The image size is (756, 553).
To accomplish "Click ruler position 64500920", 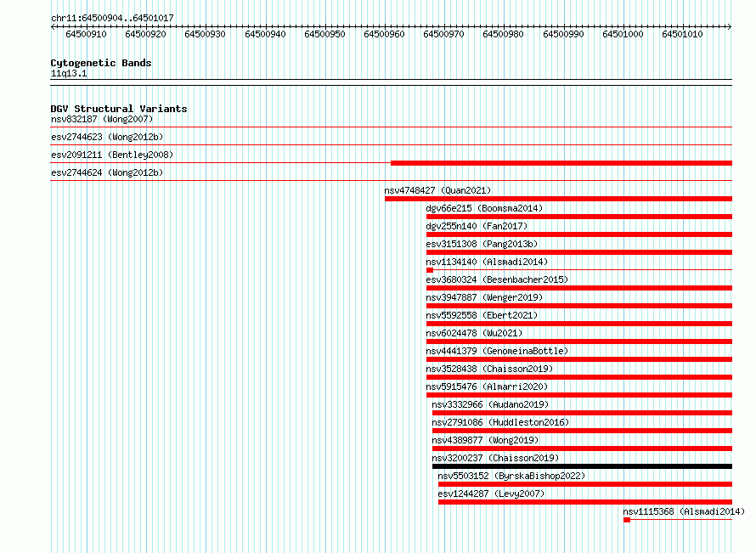I will click(x=145, y=34).
